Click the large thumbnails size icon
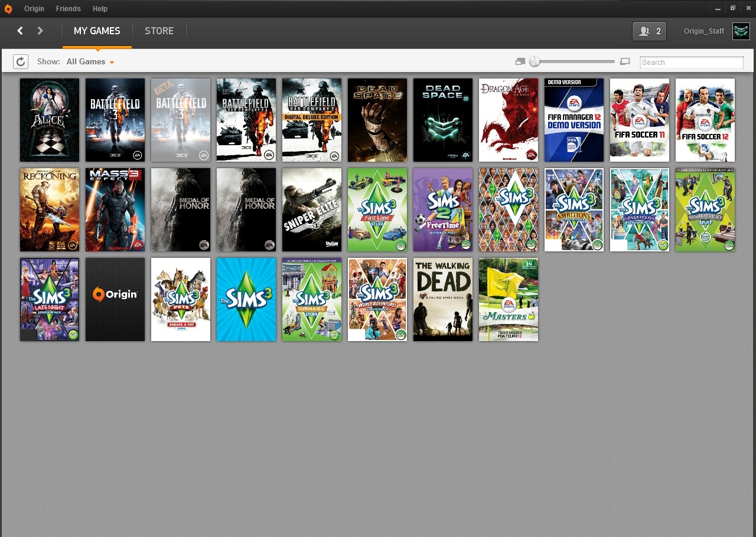 pyautogui.click(x=625, y=62)
